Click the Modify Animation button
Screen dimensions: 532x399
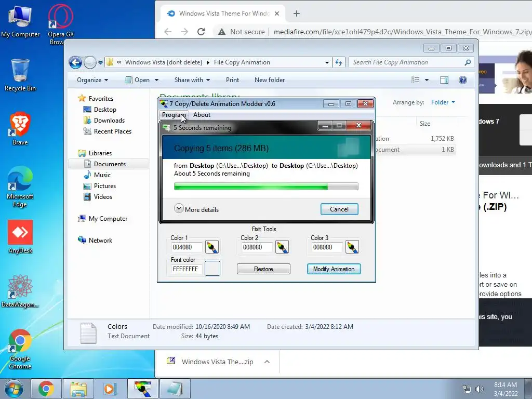coord(334,269)
